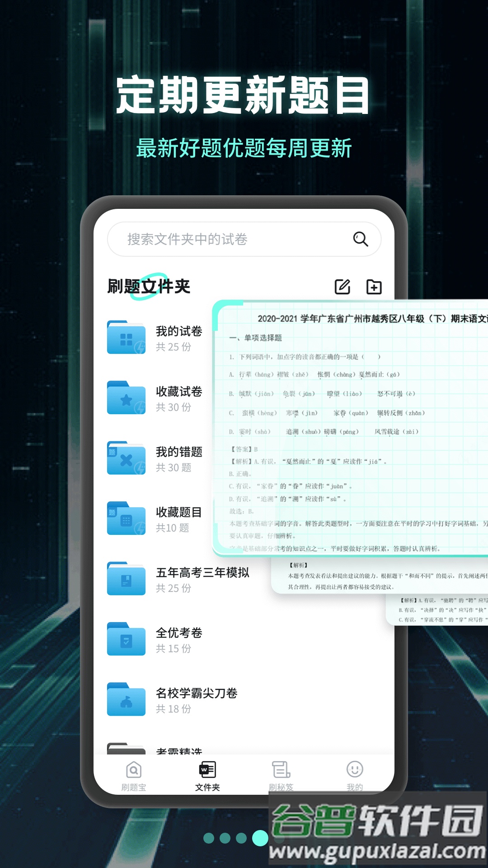The height and width of the screenshot is (868, 488).
Task: Tap the add new folder icon
Action: (374, 287)
